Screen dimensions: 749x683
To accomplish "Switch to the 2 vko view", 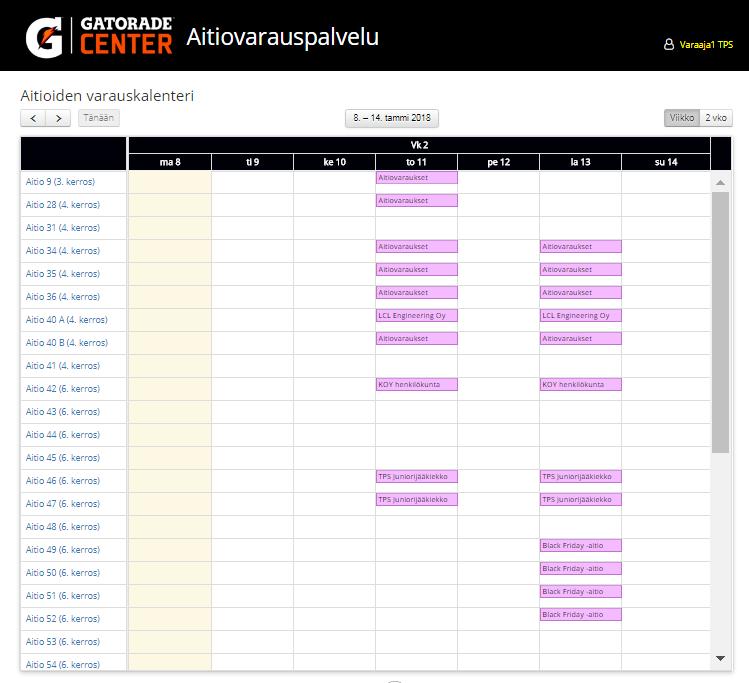I will [x=716, y=118].
